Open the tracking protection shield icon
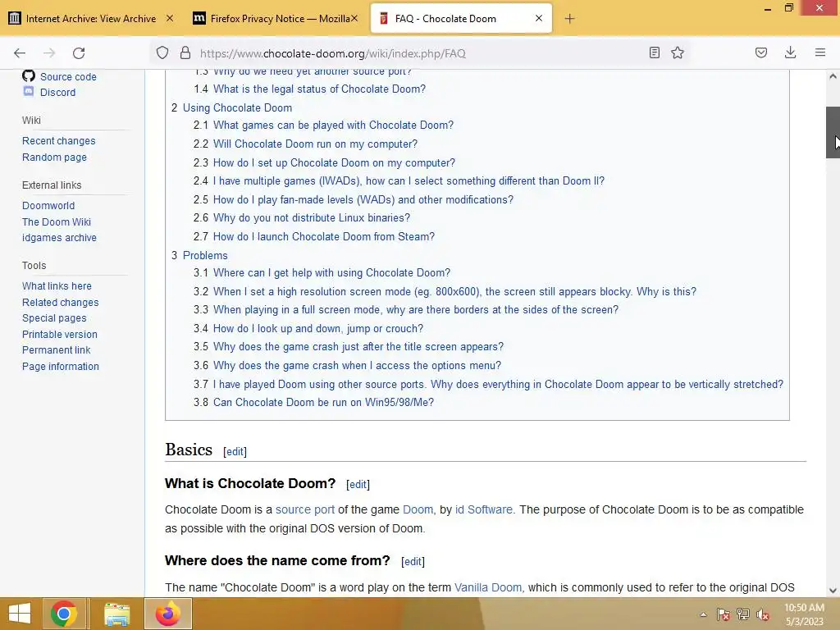The image size is (840, 630). 162,52
